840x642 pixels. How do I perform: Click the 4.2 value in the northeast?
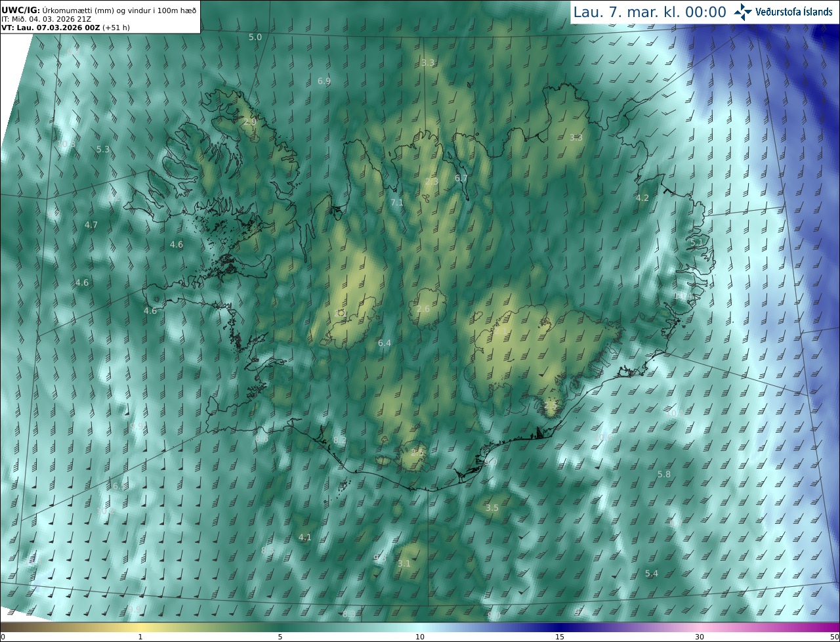point(642,198)
